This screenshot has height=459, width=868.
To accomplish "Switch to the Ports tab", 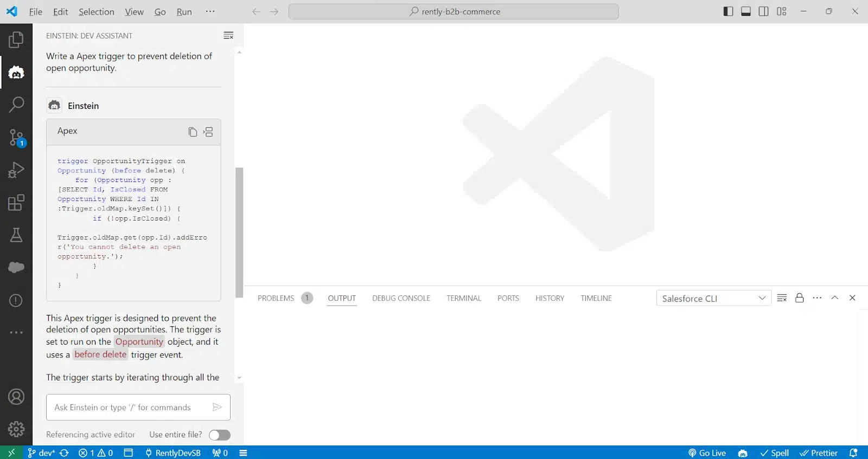I will point(508,298).
